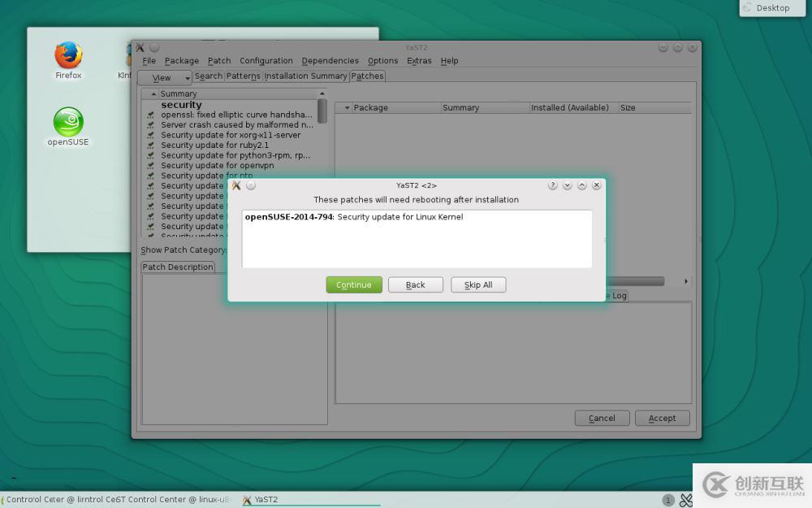Image resolution: width=812 pixels, height=508 pixels.
Task: Click the patch list vertical scrollbar thumb
Action: pyautogui.click(x=322, y=111)
